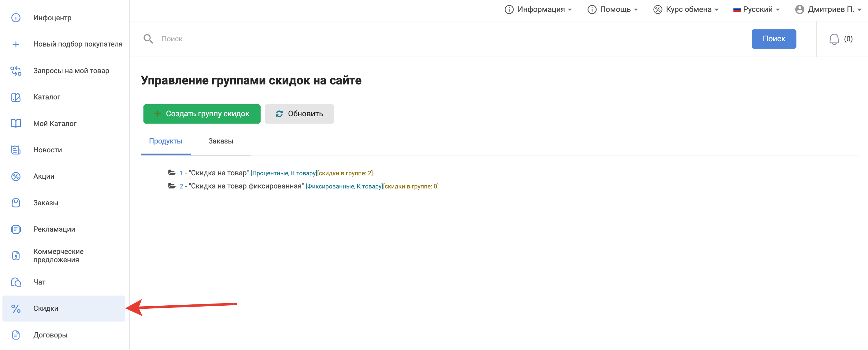Click the Рекламации sidebar icon

[16, 229]
